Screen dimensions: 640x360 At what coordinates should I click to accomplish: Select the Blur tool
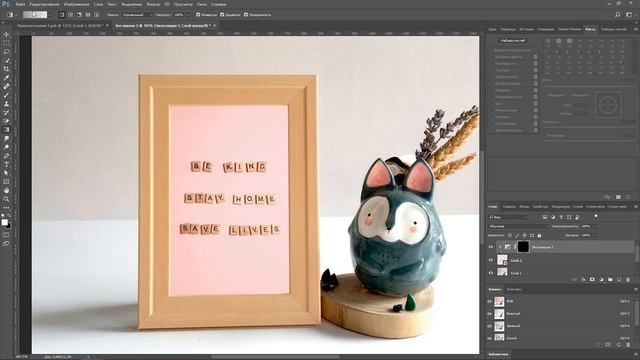(x=6, y=138)
